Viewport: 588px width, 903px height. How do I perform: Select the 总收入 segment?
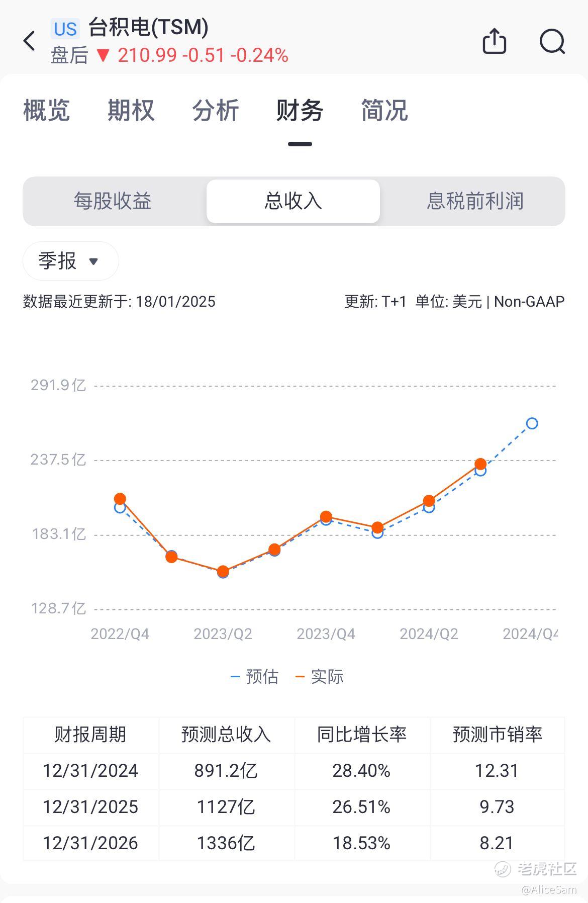pos(293,201)
